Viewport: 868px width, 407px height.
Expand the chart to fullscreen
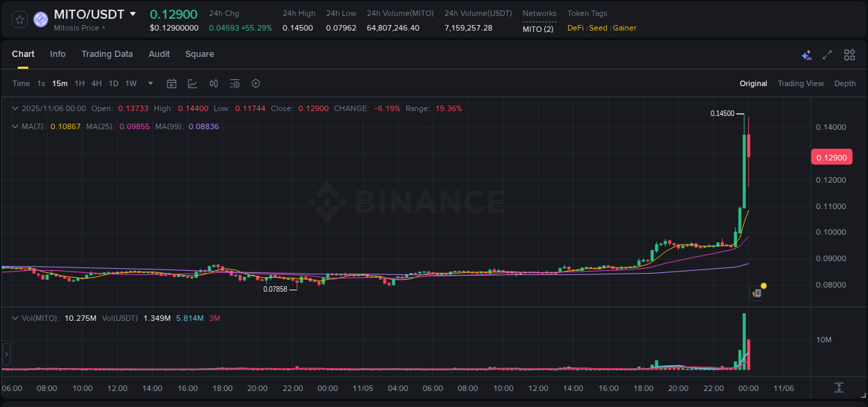coord(827,54)
